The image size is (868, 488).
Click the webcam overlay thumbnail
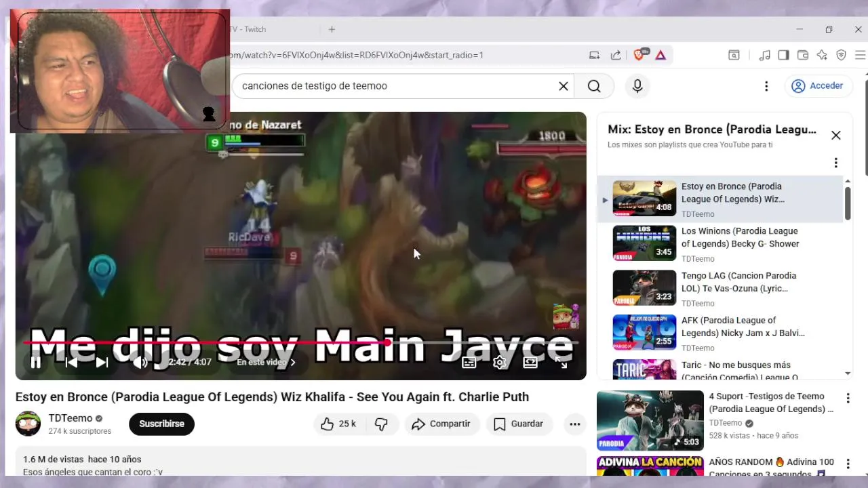pyautogui.click(x=120, y=70)
